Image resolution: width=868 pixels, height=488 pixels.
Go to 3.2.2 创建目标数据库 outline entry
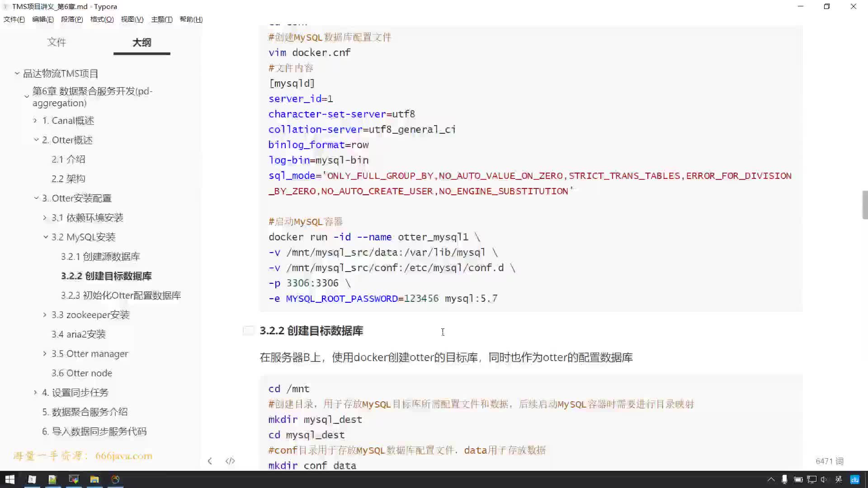click(106, 276)
